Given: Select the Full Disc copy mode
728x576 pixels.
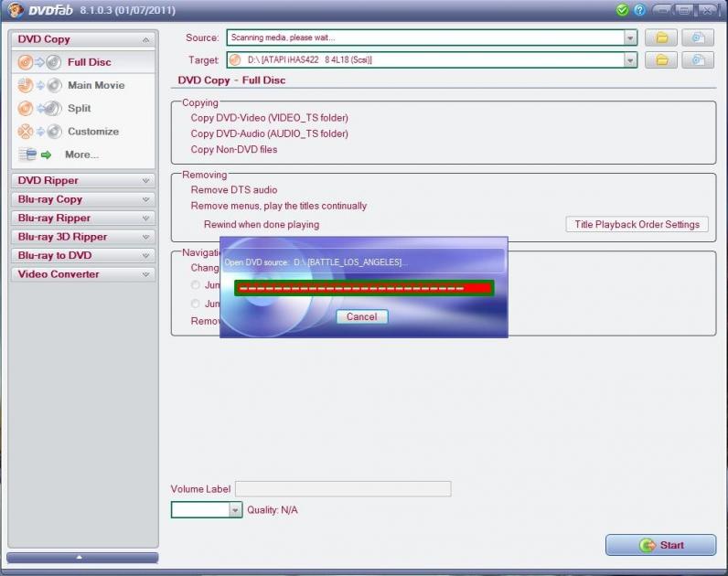Looking at the screenshot, I should (83, 62).
